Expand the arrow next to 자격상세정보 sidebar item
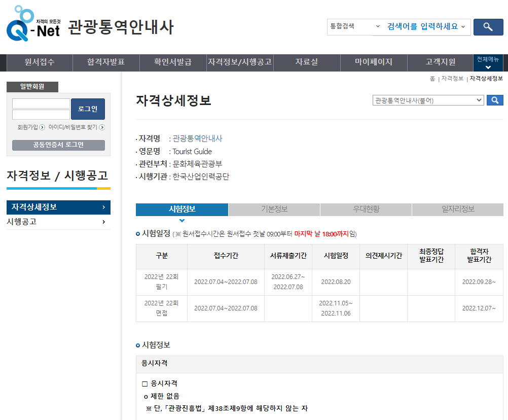The image size is (508, 420). coord(103,207)
